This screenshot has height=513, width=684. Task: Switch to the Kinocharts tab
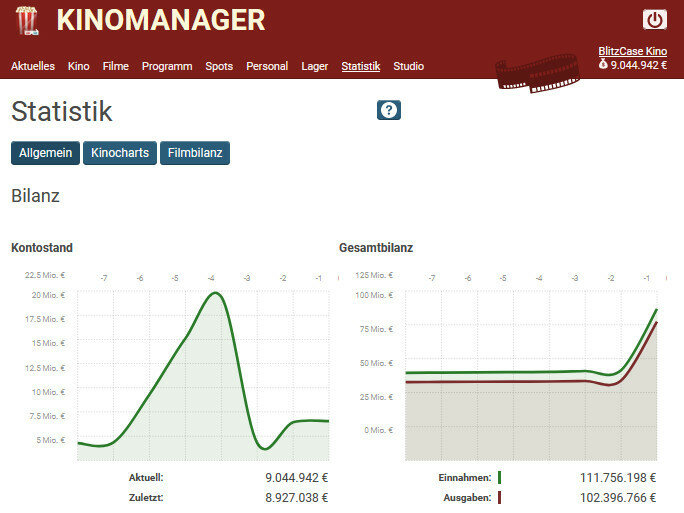point(120,153)
